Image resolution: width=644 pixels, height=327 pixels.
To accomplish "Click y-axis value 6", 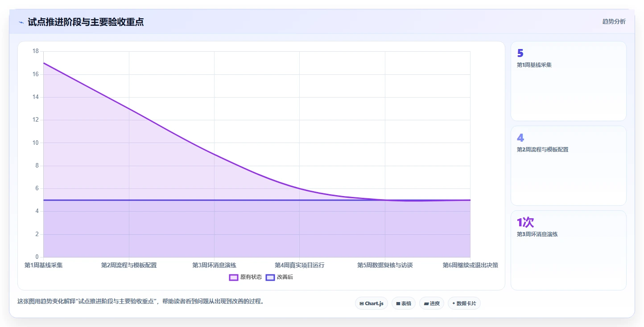I will coord(37,188).
